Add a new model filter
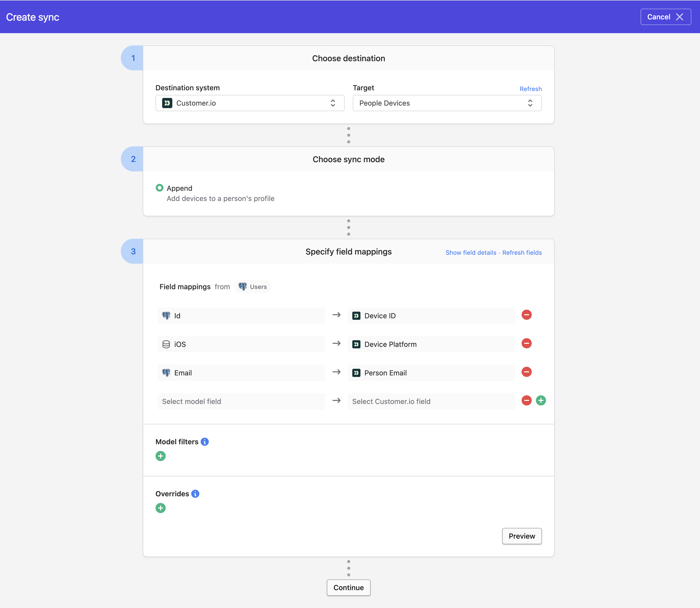This screenshot has height=608, width=700. (x=160, y=456)
